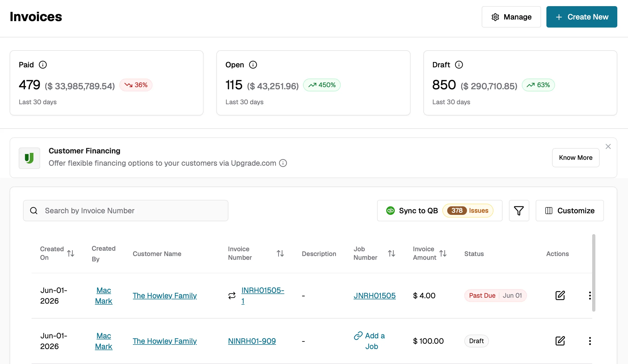Open the Customize columns button
628x364 pixels.
pyautogui.click(x=570, y=211)
